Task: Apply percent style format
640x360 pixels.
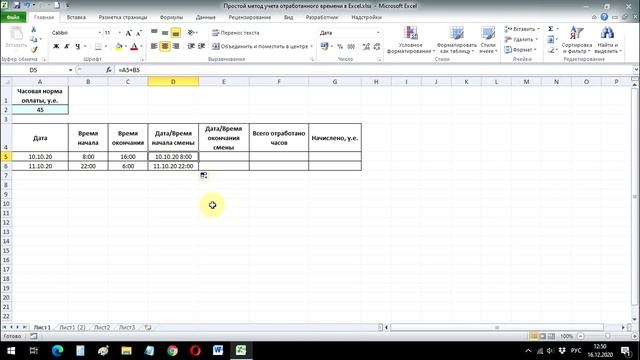Action: [x=340, y=47]
